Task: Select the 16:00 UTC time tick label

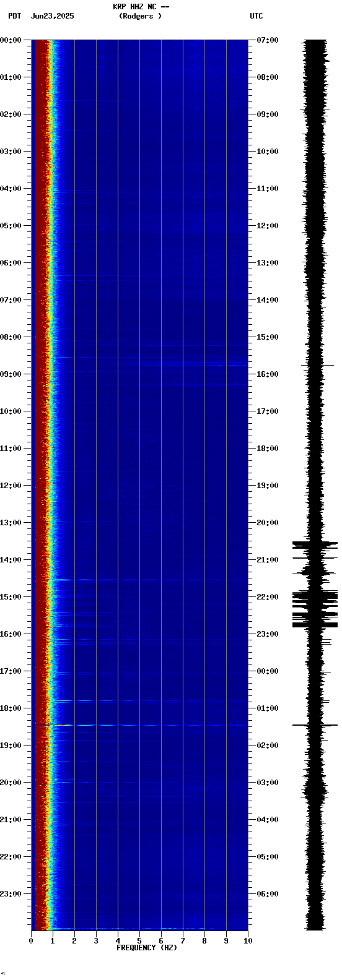Action: click(268, 374)
